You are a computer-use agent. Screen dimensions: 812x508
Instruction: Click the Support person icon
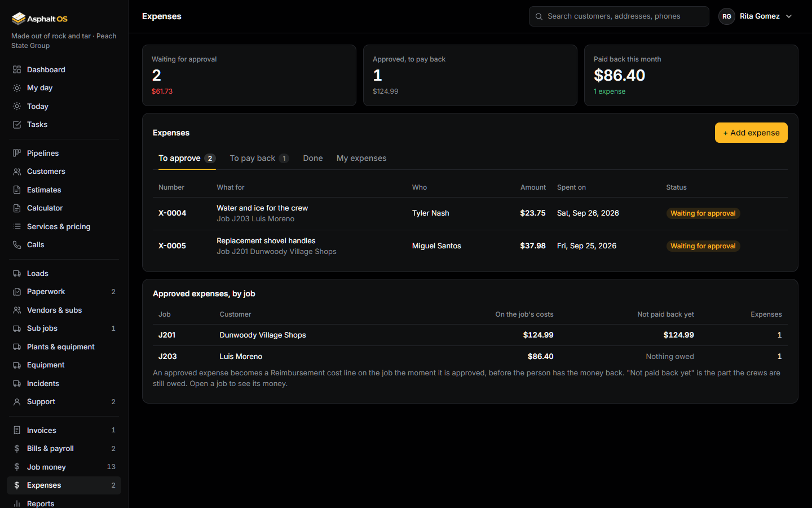pyautogui.click(x=17, y=402)
